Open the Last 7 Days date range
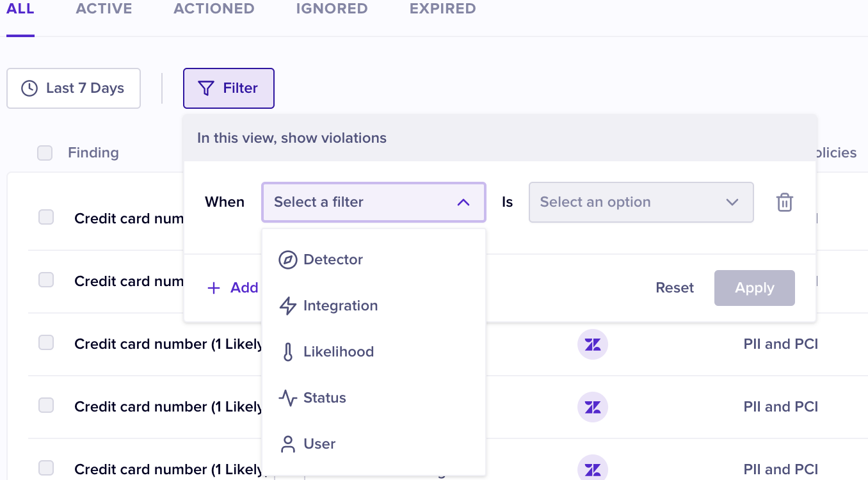Screen dimensions: 868x480 74,88
